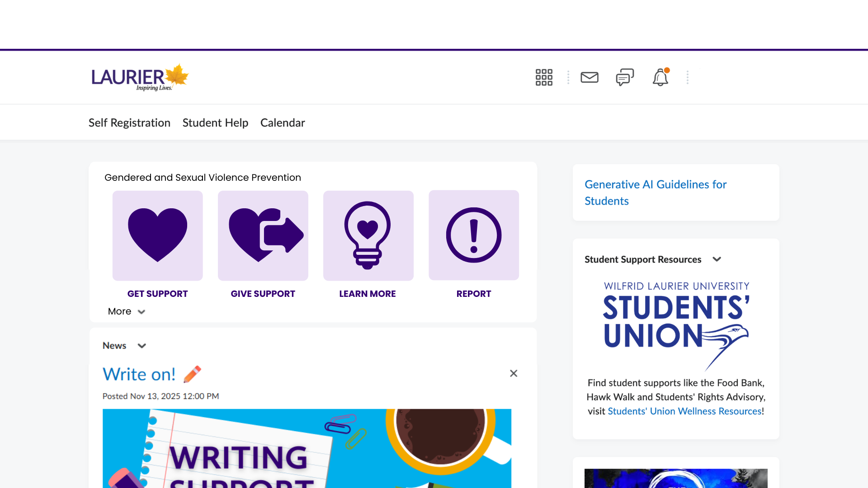The image size is (868, 488).
Task: Expand the More dropdown under support tiles
Action: click(x=127, y=311)
